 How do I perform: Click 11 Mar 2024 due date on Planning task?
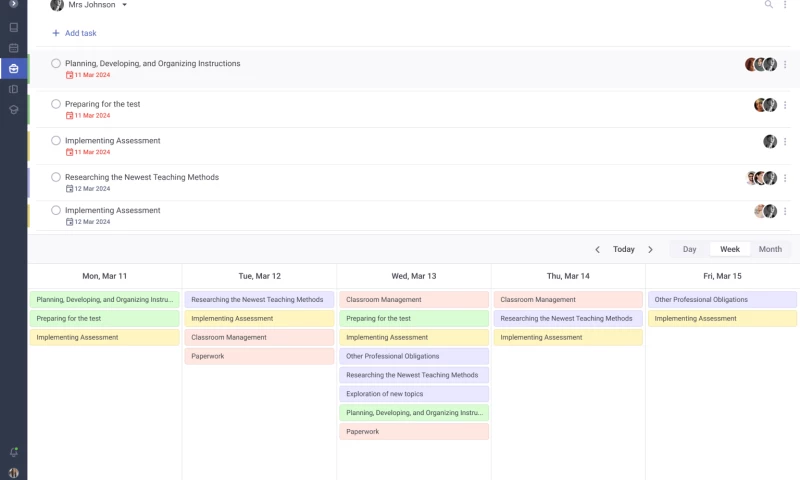pyautogui.click(x=88, y=75)
